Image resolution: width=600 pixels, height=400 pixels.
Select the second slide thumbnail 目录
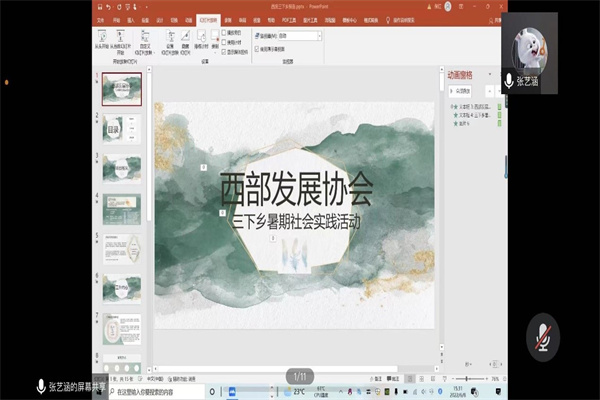coord(122,128)
